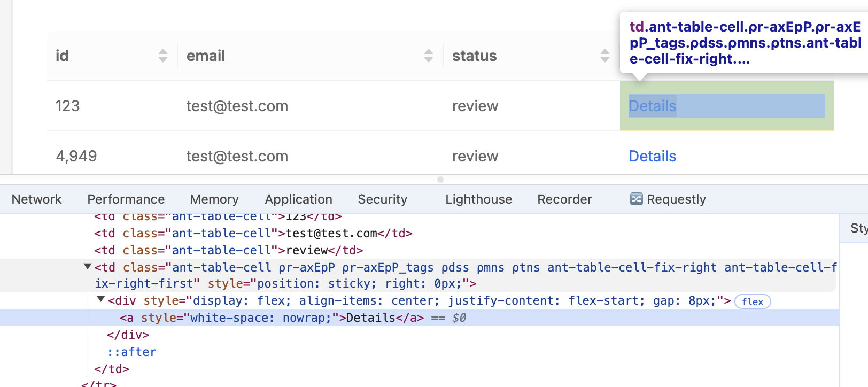Select the td node containing review
868x387 pixels.
(228, 251)
